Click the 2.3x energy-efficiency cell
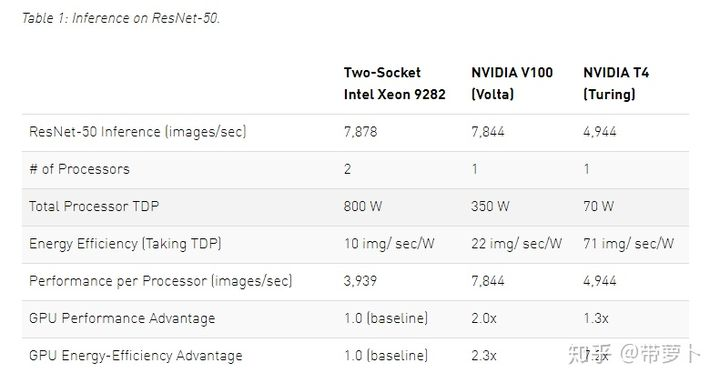 point(484,356)
